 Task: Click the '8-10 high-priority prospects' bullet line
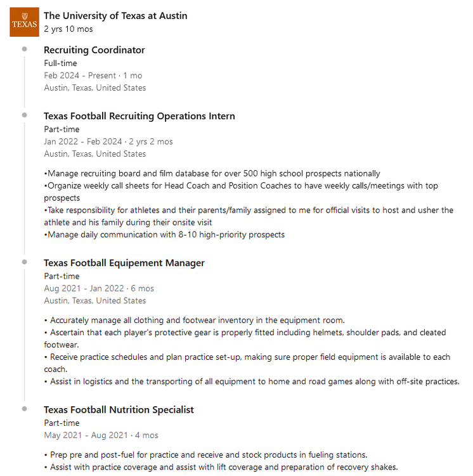tap(164, 235)
